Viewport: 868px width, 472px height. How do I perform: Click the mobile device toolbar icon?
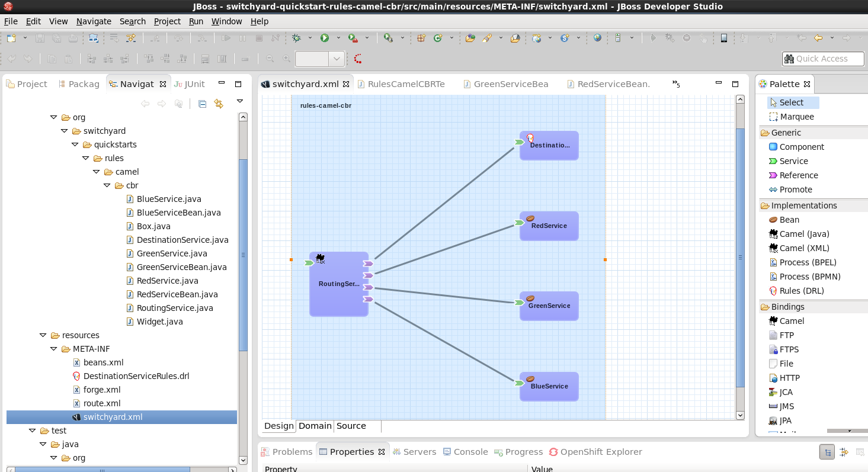coord(723,38)
